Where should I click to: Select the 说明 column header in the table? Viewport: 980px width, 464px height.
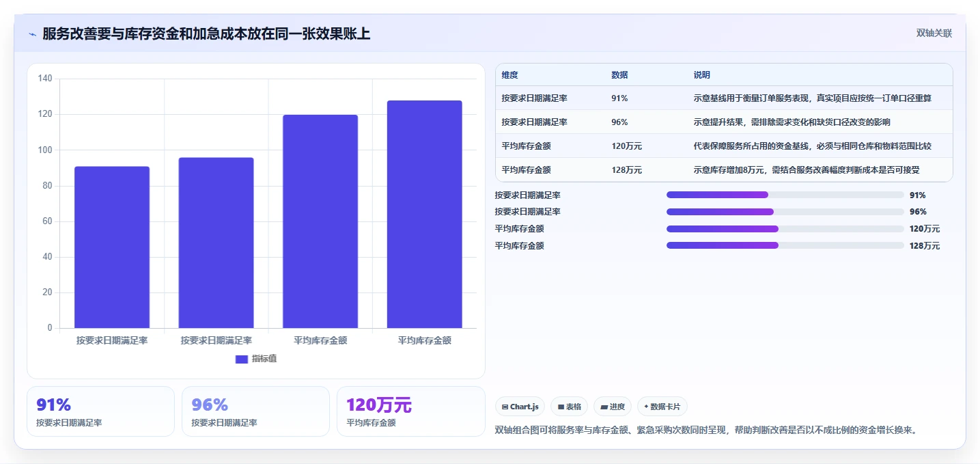(x=701, y=75)
